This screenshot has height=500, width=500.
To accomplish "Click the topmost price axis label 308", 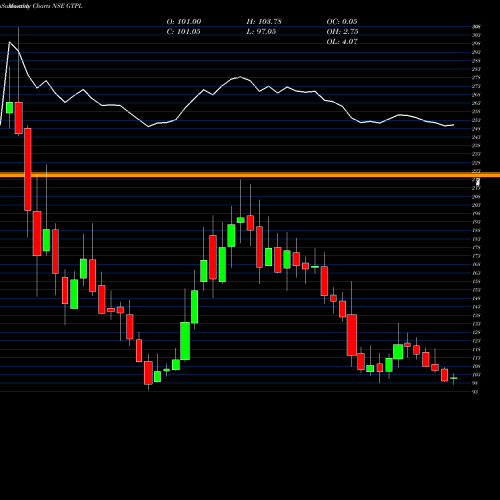I will (x=476, y=27).
